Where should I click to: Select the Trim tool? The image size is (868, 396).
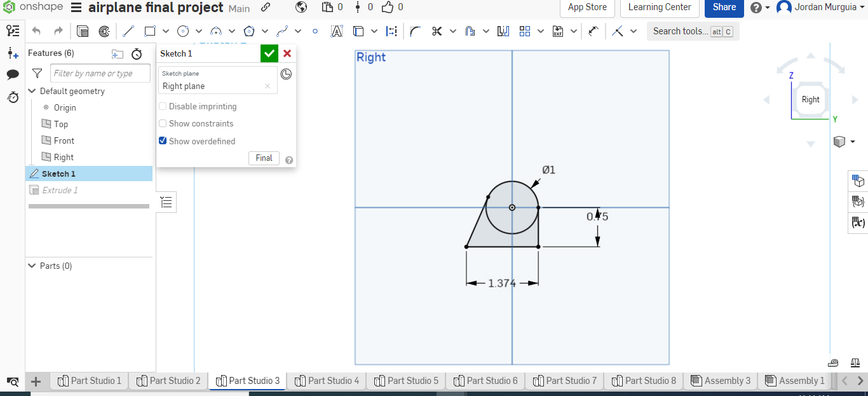[438, 31]
